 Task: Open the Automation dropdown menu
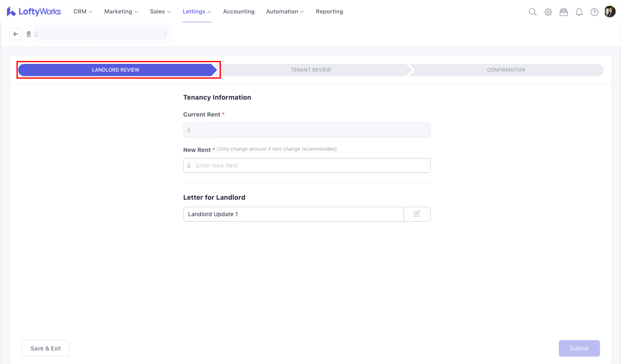[x=285, y=12]
